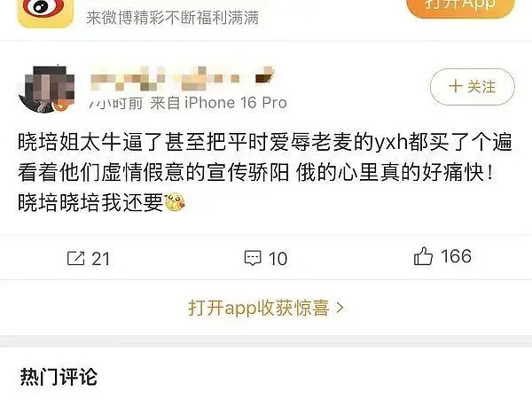Click the plus sign in 关注 button
The height and width of the screenshot is (407, 532).
(x=456, y=86)
